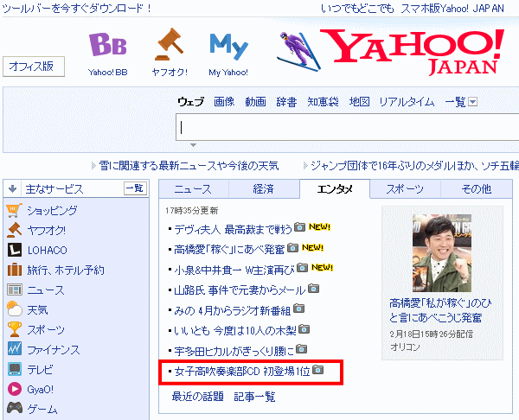The width and height of the screenshot is (519, 420).
Task: Open ファイナンス sidebar text link
Action: 54,349
